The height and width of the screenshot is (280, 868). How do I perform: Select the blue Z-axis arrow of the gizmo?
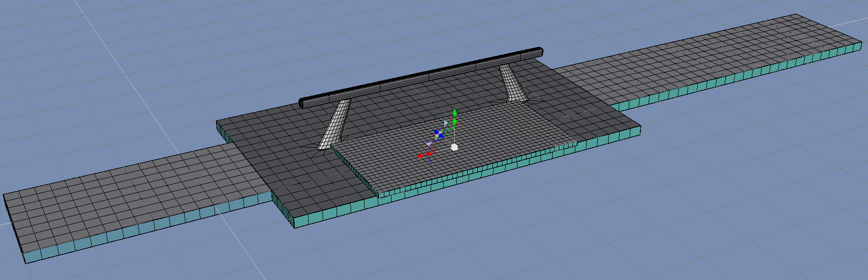[436, 132]
